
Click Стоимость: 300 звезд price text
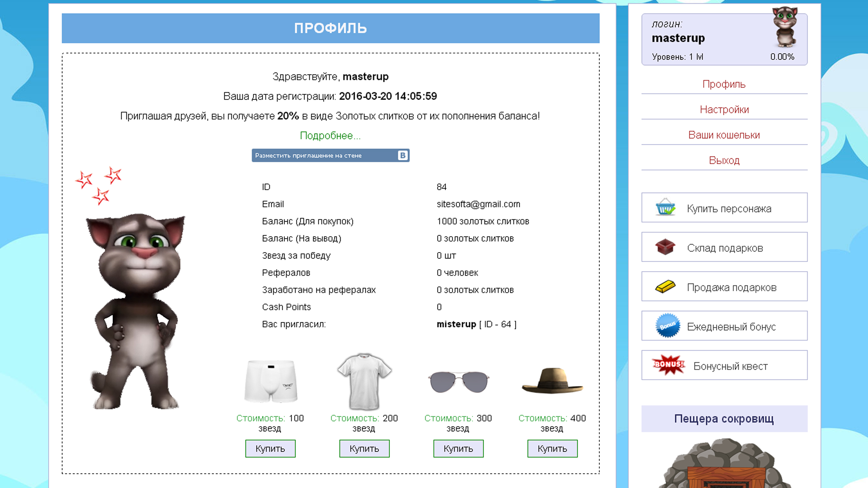[x=458, y=423]
